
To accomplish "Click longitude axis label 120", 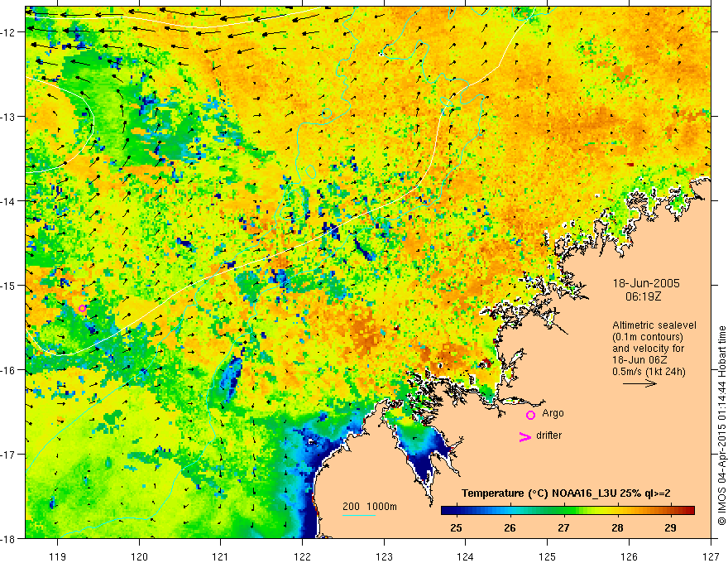I will coord(139,556).
